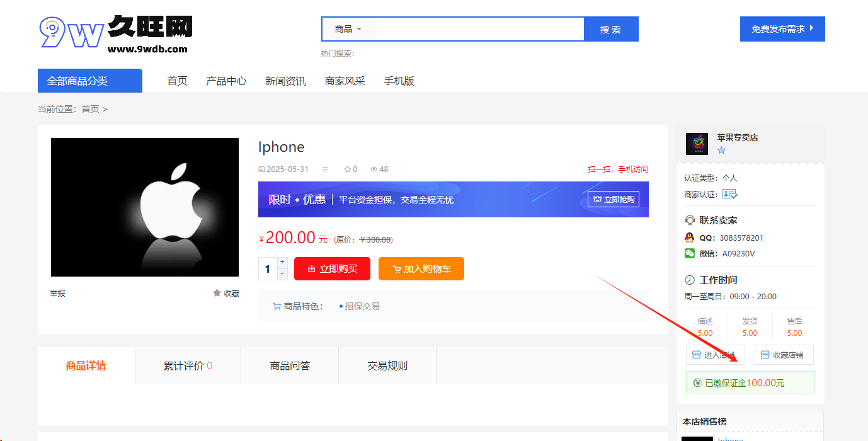Image resolution: width=868 pixels, height=441 pixels.
Task: Click the 限时优惠 promotional banner text
Action: coord(297,199)
